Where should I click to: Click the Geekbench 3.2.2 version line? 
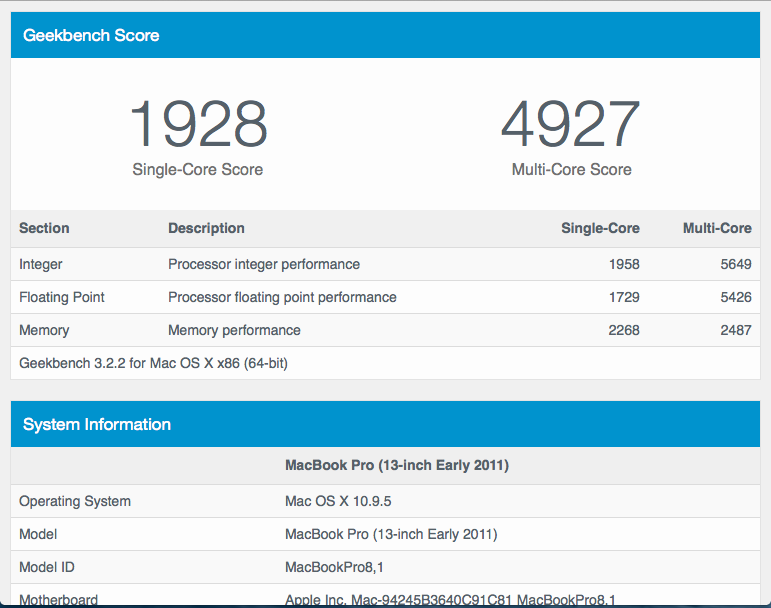click(x=153, y=363)
